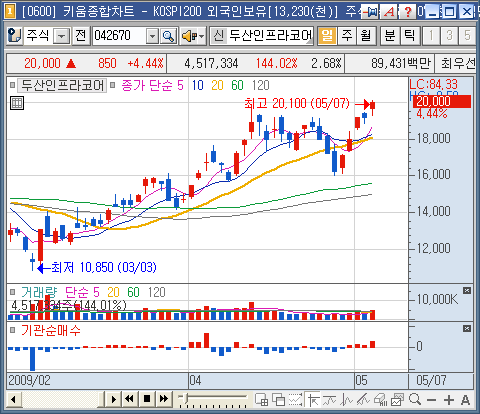Click the zoom magnifier icon in bottom toolbar
The height and width of the screenshot is (414, 480).
(x=415, y=399)
